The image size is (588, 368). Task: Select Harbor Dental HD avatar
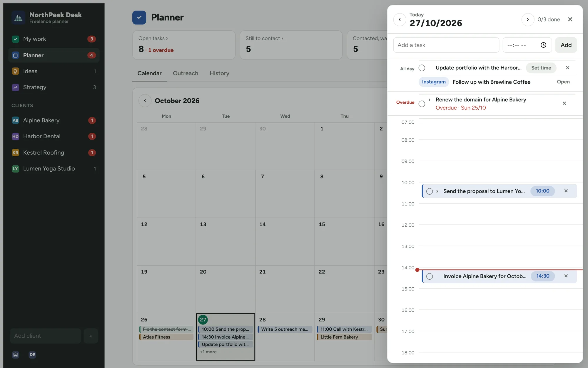click(15, 136)
